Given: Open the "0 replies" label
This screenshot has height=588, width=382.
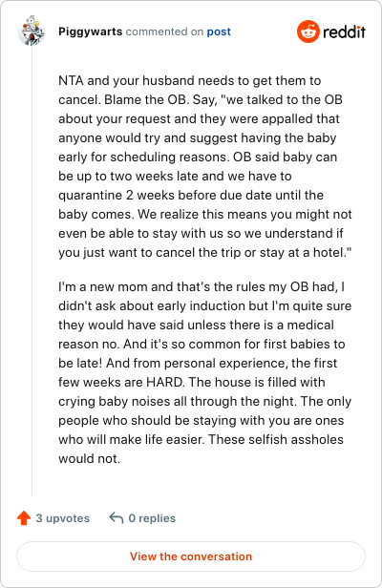Looking at the screenshot, I should [152, 518].
